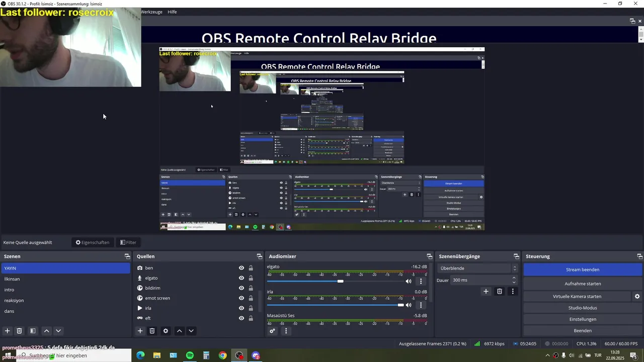
Task: Undock the Szenen panel
Action: point(127,256)
